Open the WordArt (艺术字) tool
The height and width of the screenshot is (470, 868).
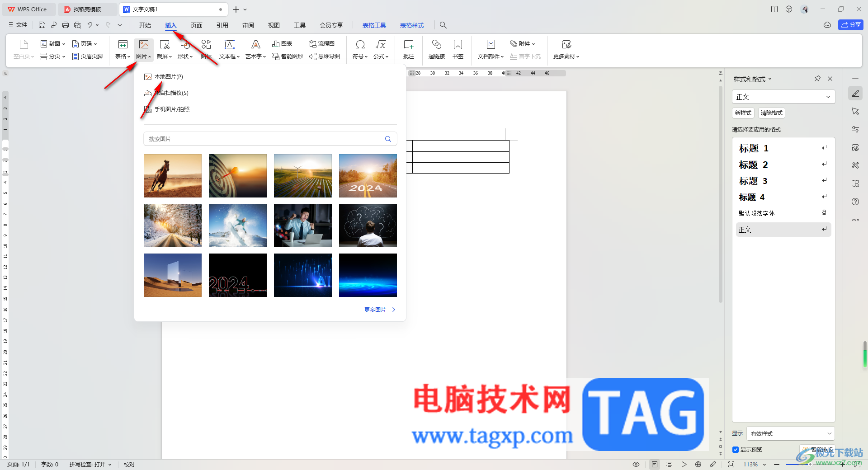pos(255,50)
